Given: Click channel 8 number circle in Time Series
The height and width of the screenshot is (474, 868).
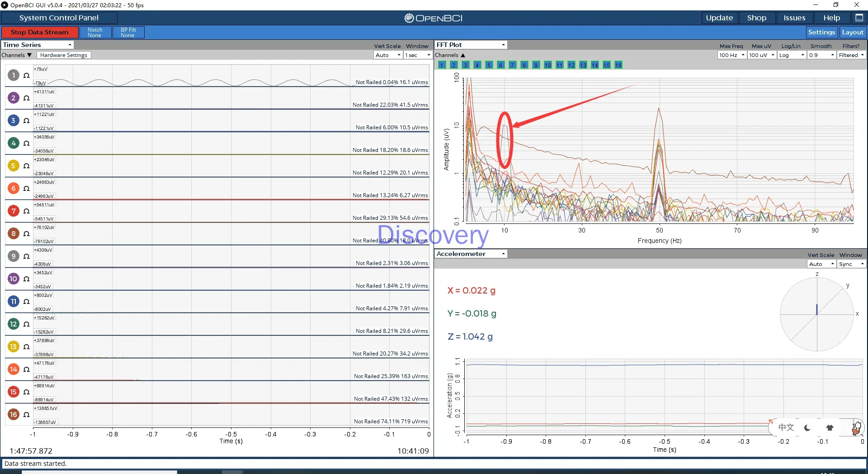Looking at the screenshot, I should click(x=14, y=233).
